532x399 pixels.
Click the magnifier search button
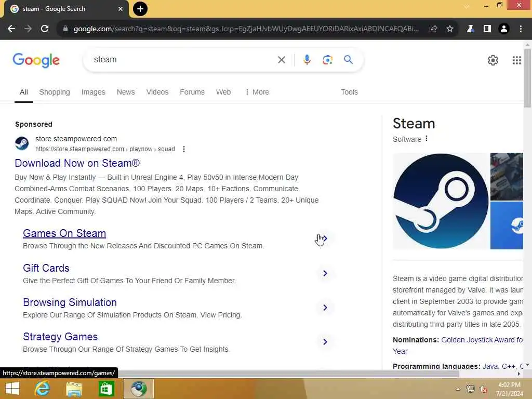pyautogui.click(x=349, y=60)
